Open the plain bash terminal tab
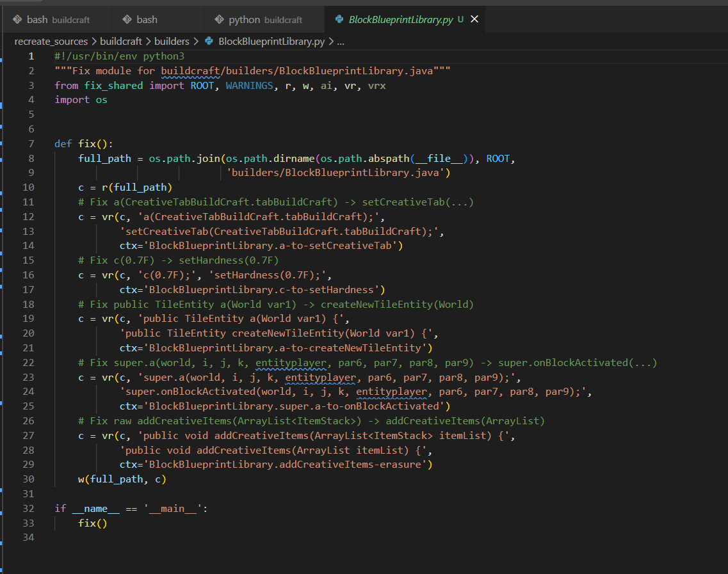Viewport: 728px width, 574px height. pos(158,19)
